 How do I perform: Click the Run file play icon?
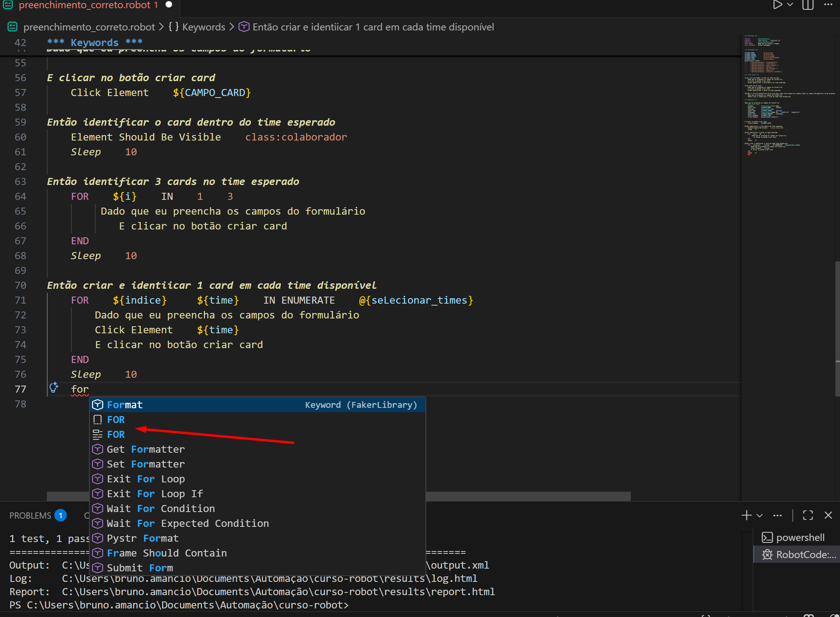tap(777, 5)
